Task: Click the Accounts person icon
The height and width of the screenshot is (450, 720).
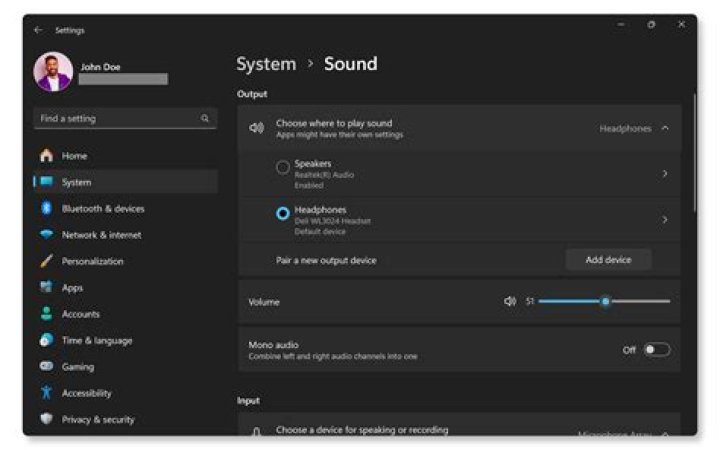Action: coord(46,314)
